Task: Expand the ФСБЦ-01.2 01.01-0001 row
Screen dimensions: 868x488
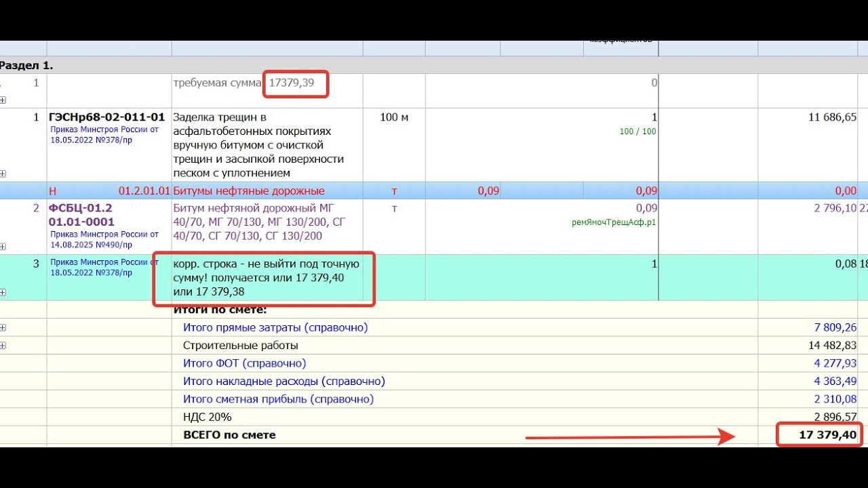Action: pos(3,247)
